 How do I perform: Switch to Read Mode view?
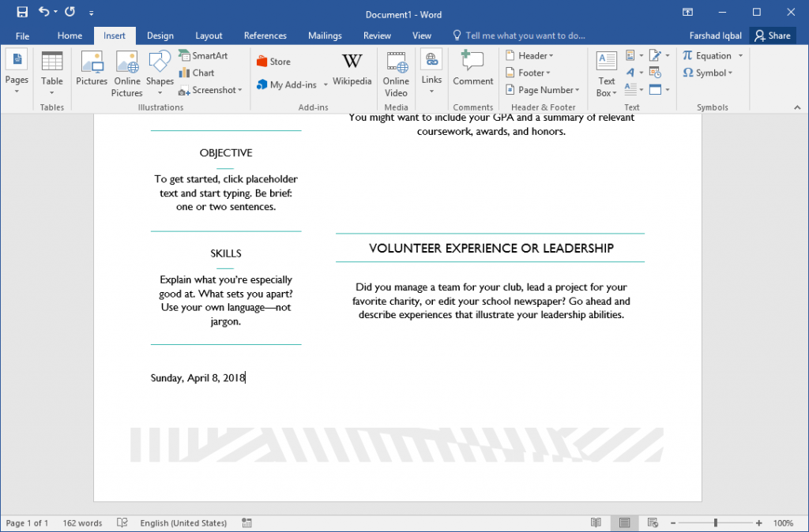tap(596, 523)
